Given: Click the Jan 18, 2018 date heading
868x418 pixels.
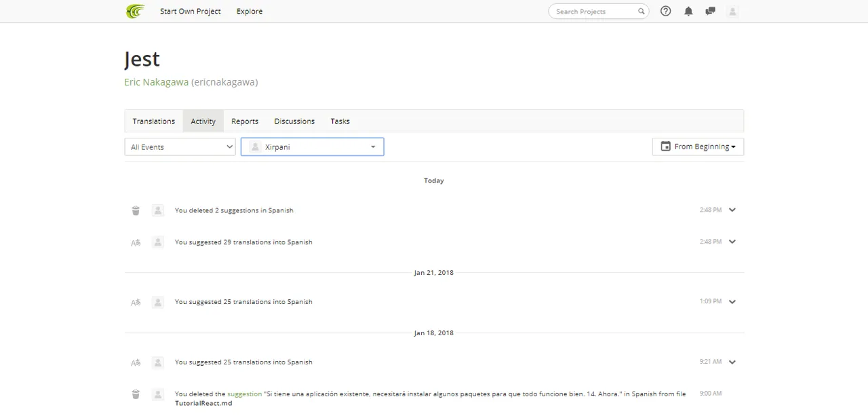Looking at the screenshot, I should 434,333.
